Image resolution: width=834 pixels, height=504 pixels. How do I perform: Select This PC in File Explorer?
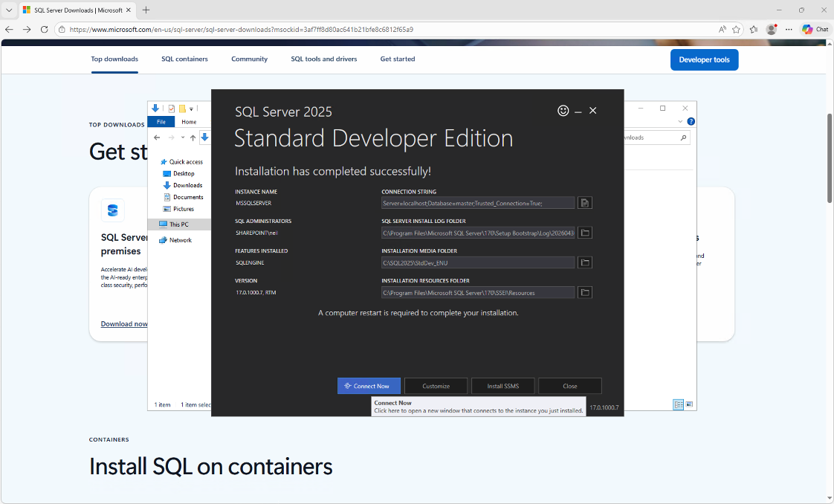[178, 224]
